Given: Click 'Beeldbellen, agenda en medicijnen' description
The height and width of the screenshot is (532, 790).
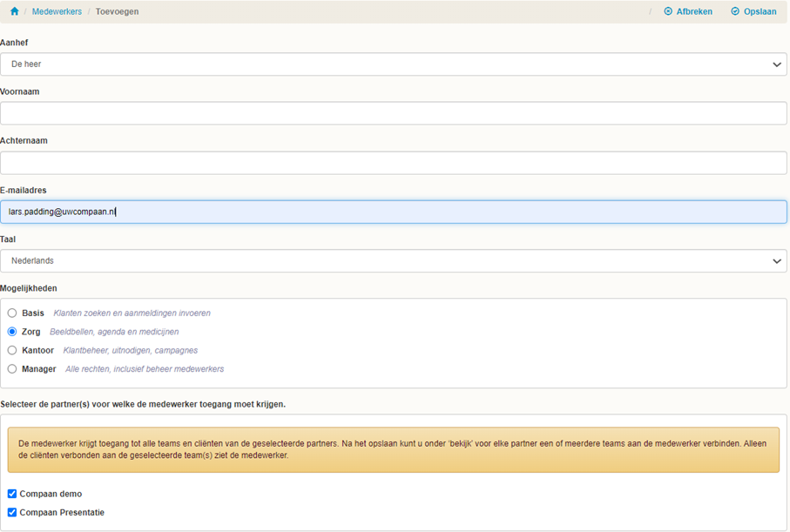Looking at the screenshot, I should 114,332.
